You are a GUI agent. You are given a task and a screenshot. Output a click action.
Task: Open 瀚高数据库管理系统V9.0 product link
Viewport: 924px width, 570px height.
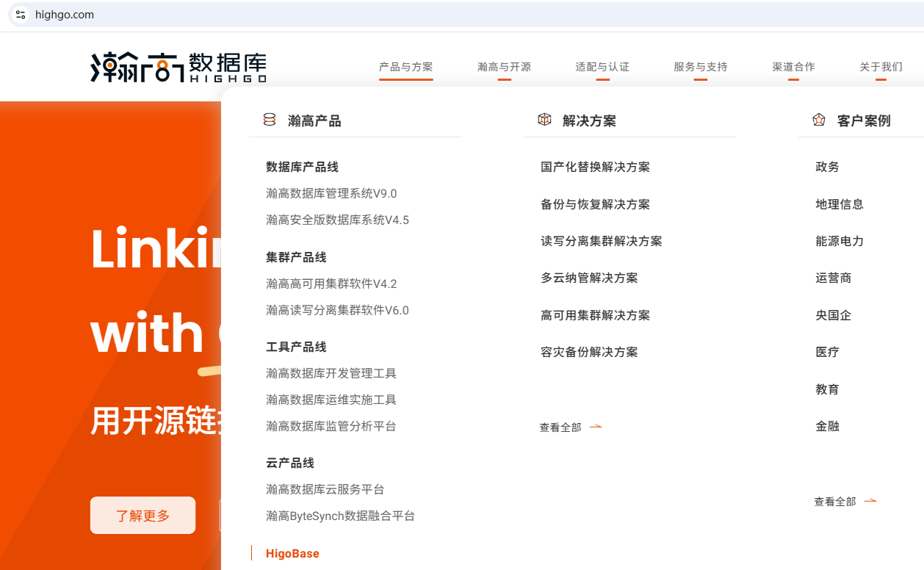331,194
